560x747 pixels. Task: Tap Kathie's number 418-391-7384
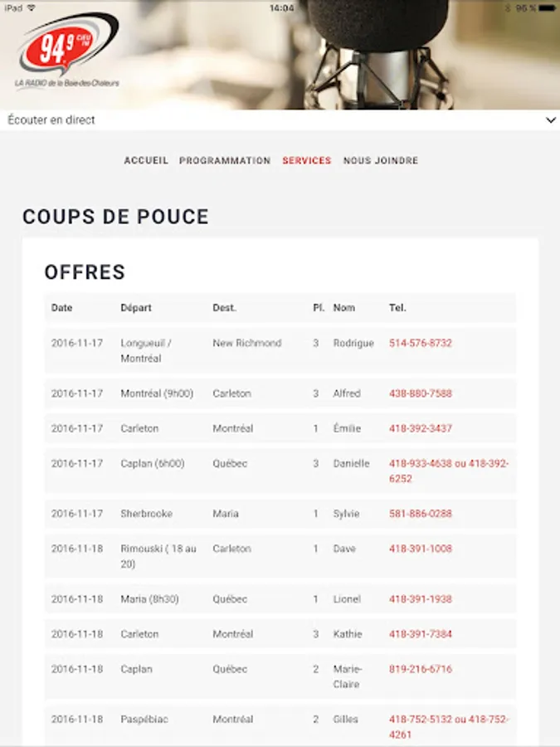click(x=421, y=634)
